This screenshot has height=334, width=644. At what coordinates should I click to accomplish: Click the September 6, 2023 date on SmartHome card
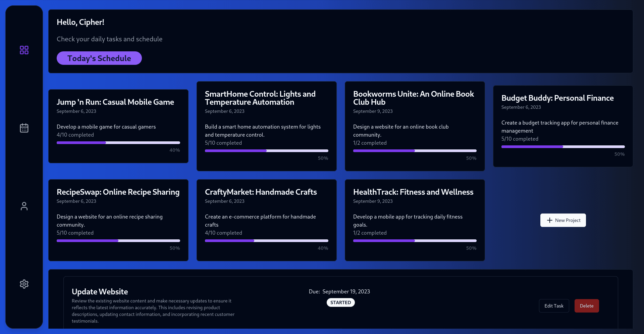pyautogui.click(x=225, y=111)
